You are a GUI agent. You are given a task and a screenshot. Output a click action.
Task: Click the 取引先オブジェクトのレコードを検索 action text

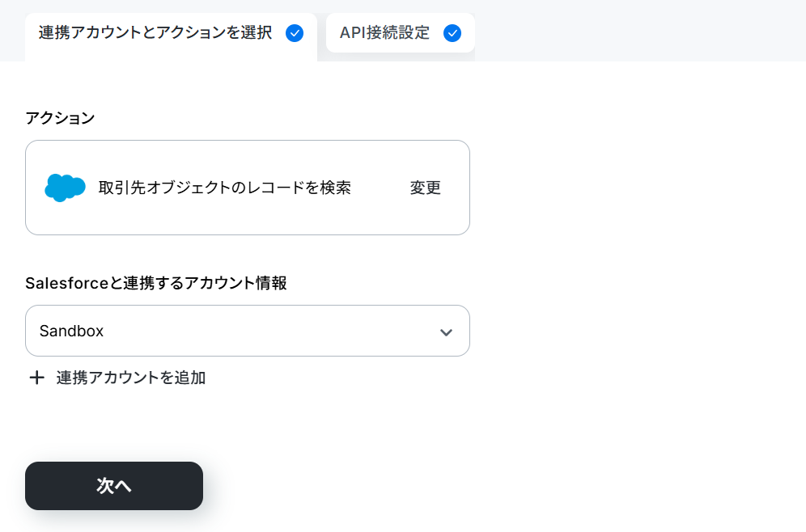click(225, 188)
